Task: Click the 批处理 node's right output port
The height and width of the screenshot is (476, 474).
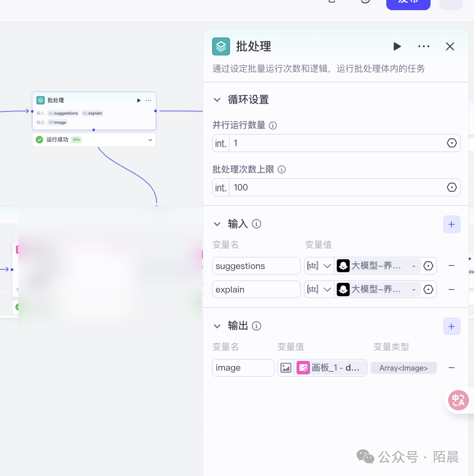Action: pos(156,111)
